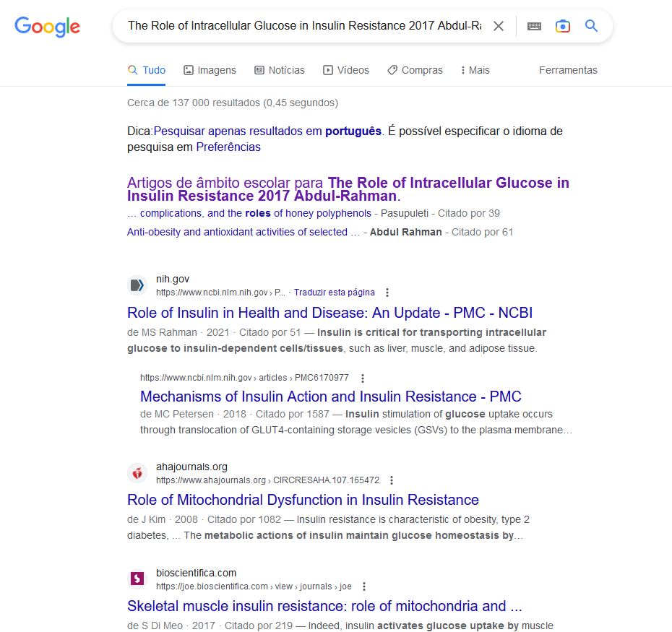Click the Google logo
This screenshot has height=632, width=672.
48,27
